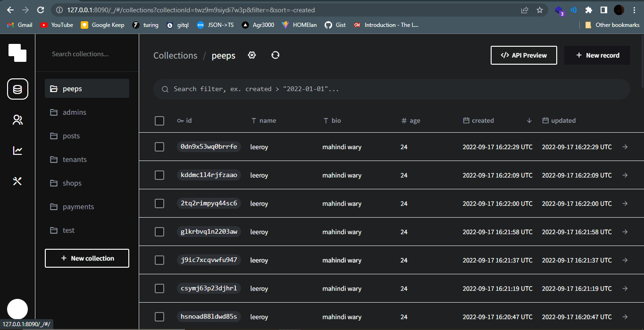The image size is (644, 330).
Task: Open the admin avatar menu at bottom
Action: pyautogui.click(x=17, y=310)
